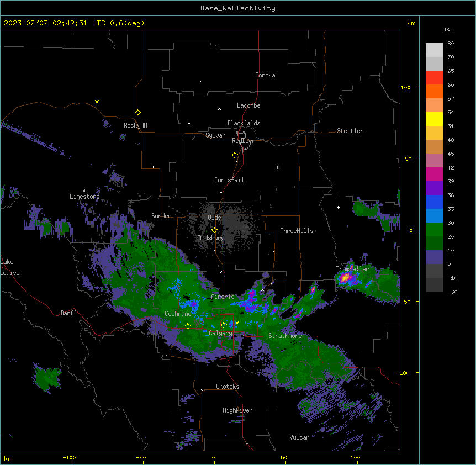Click the Banff label
Image resolution: width=476 pixels, height=465 pixels.
68,313
